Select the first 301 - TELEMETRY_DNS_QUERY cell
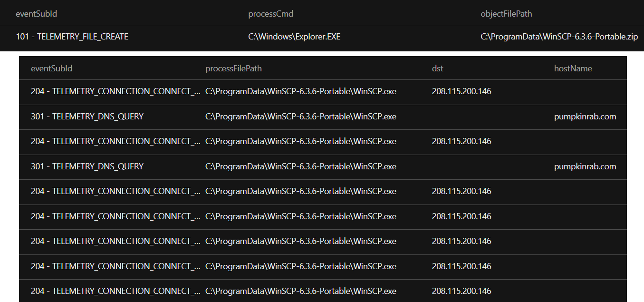Screen dimensions: 644x302 pyautogui.click(x=87, y=117)
